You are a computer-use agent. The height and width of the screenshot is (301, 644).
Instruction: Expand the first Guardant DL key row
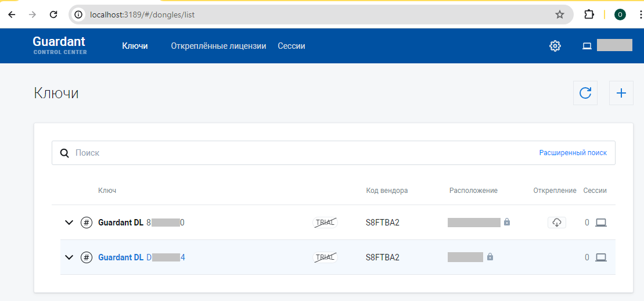[69, 223]
